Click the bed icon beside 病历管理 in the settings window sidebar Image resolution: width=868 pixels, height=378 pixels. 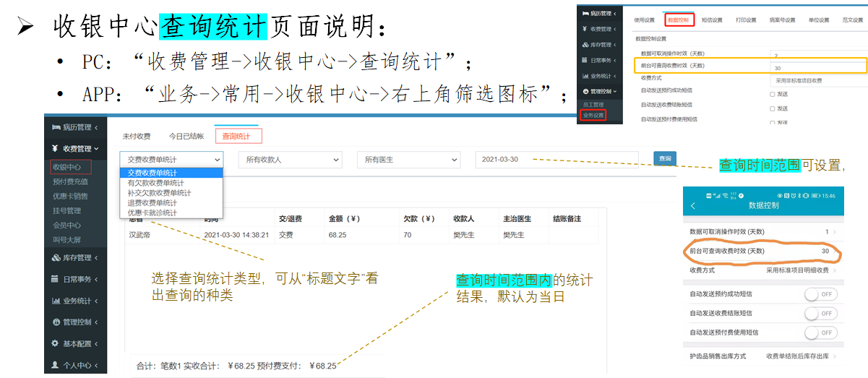[x=585, y=14]
